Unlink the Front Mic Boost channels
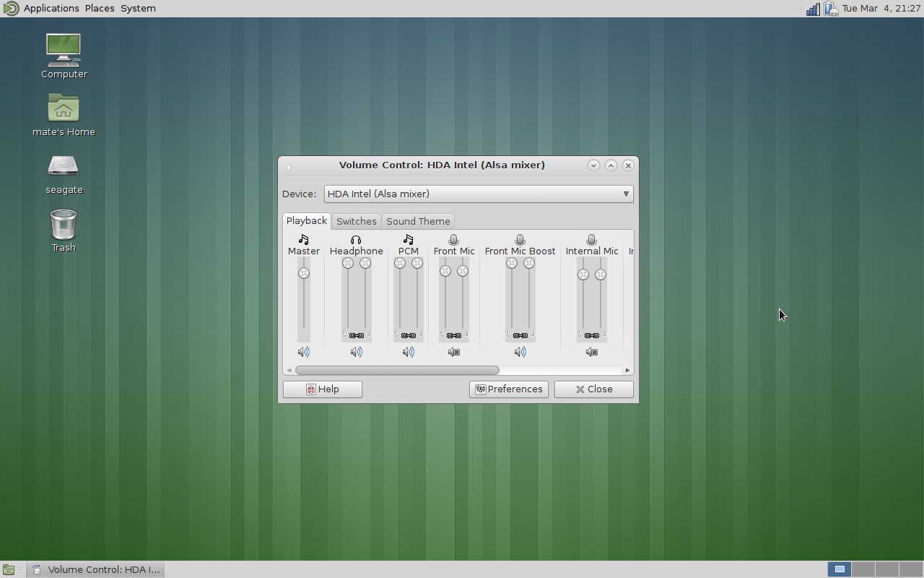Screen dimensions: 924x578 [520, 335]
